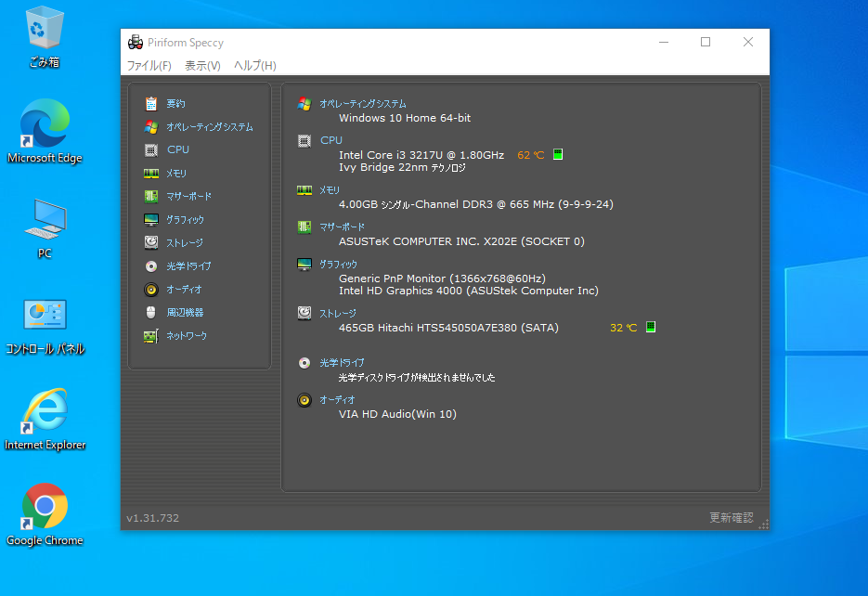Viewport: 868px width, 596px height.
Task: Click the memory stick icon in summary pane
Action: [304, 190]
